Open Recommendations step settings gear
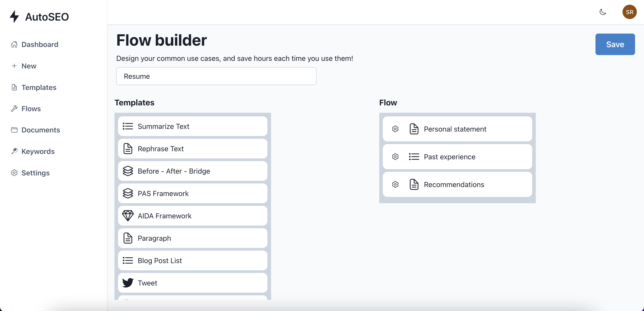This screenshot has height=311, width=644. [395, 184]
